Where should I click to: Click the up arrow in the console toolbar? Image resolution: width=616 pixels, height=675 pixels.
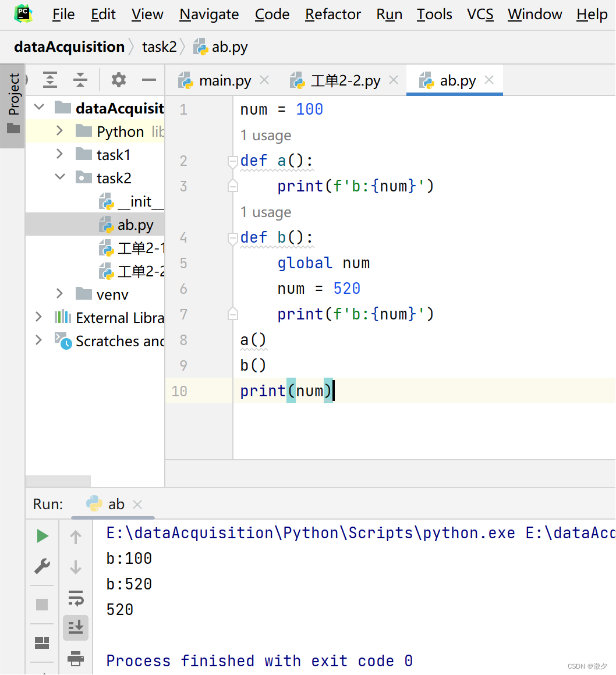tap(76, 536)
